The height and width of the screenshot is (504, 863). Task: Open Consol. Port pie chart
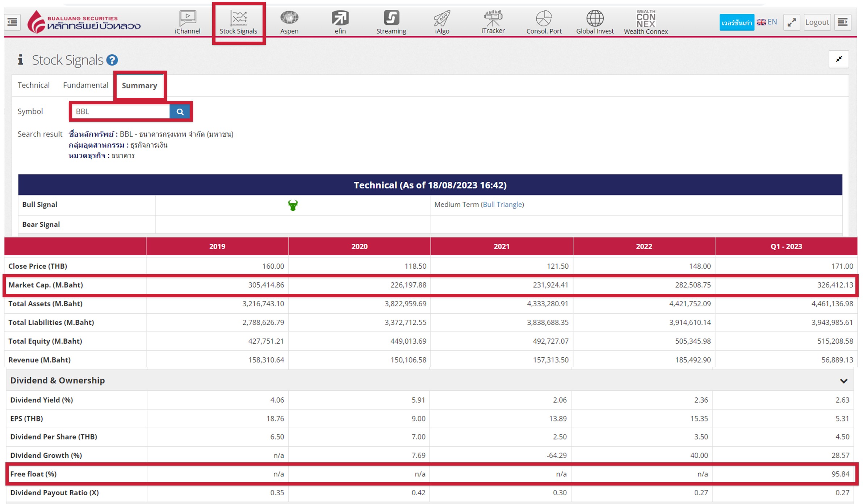tap(544, 22)
